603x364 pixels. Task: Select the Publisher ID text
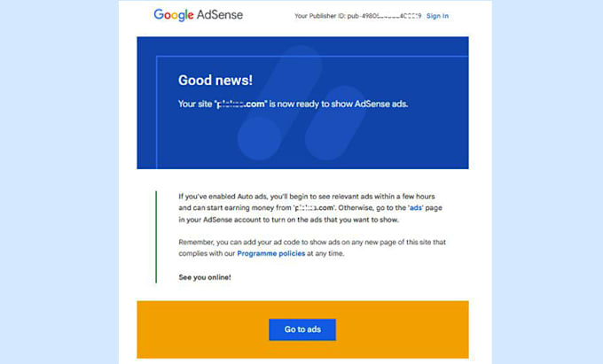357,16
